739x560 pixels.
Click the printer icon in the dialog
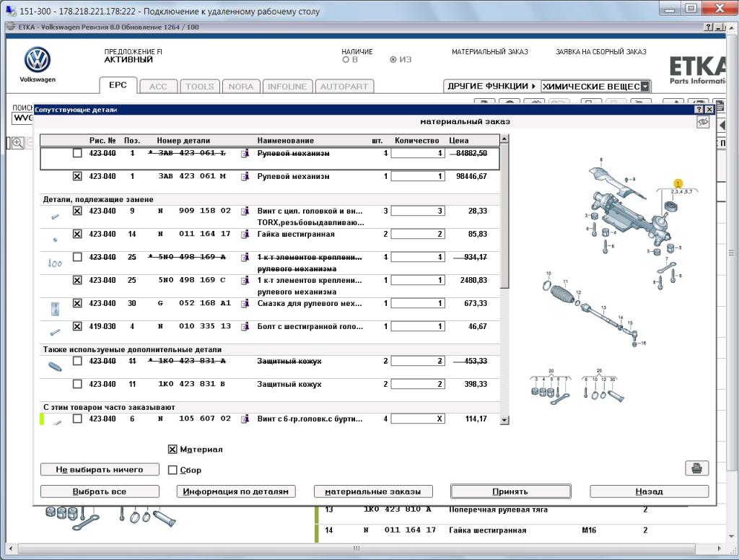pos(696,468)
